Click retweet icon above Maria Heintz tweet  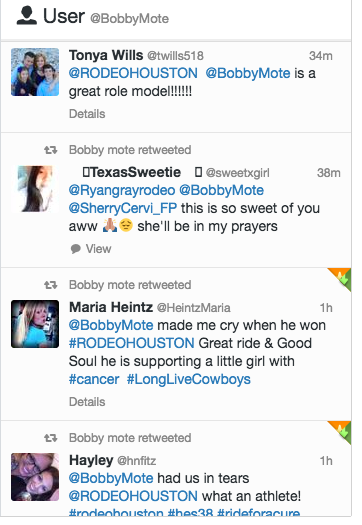51,285
